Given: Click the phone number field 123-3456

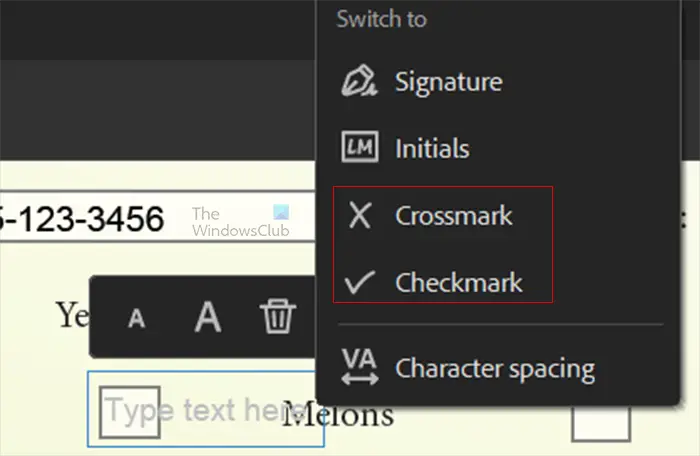Looking at the screenshot, I should point(158,216).
